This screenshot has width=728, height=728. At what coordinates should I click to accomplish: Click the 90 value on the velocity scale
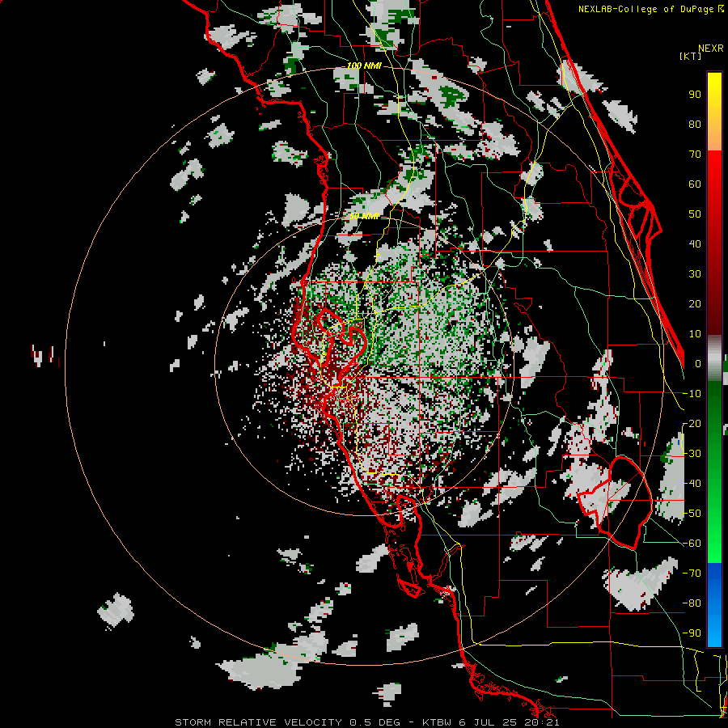point(695,95)
